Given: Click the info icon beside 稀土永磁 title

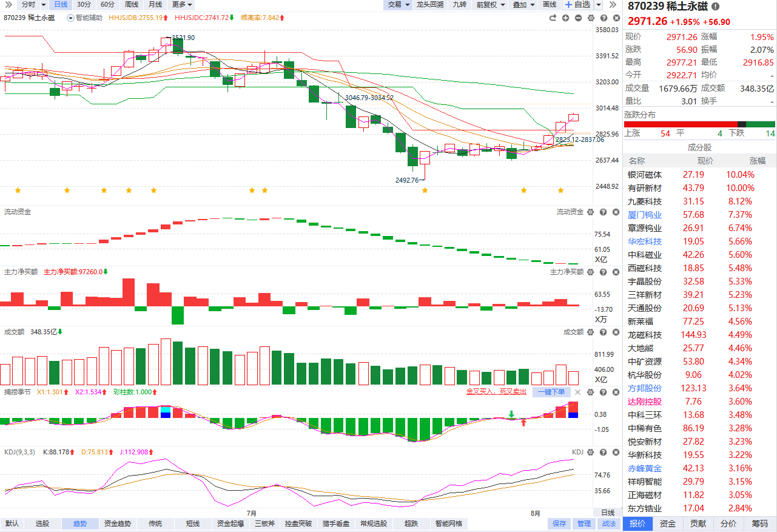Looking at the screenshot, I should point(715,6).
